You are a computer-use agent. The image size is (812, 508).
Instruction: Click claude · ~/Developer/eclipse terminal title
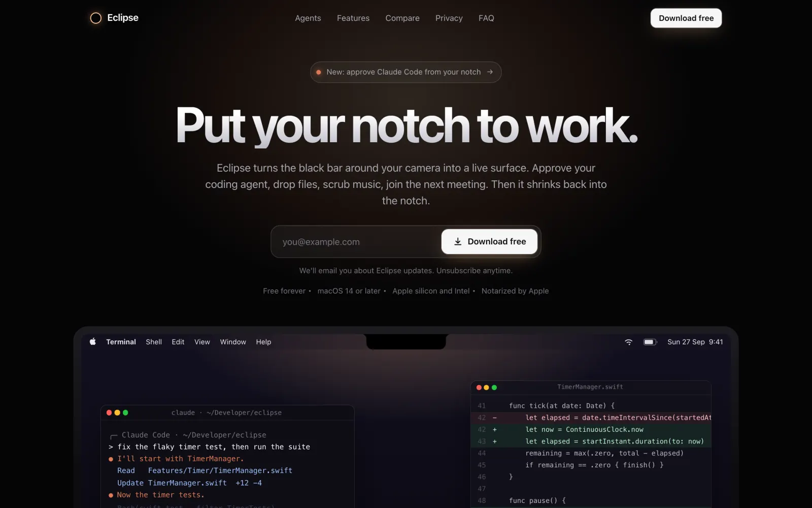click(226, 412)
